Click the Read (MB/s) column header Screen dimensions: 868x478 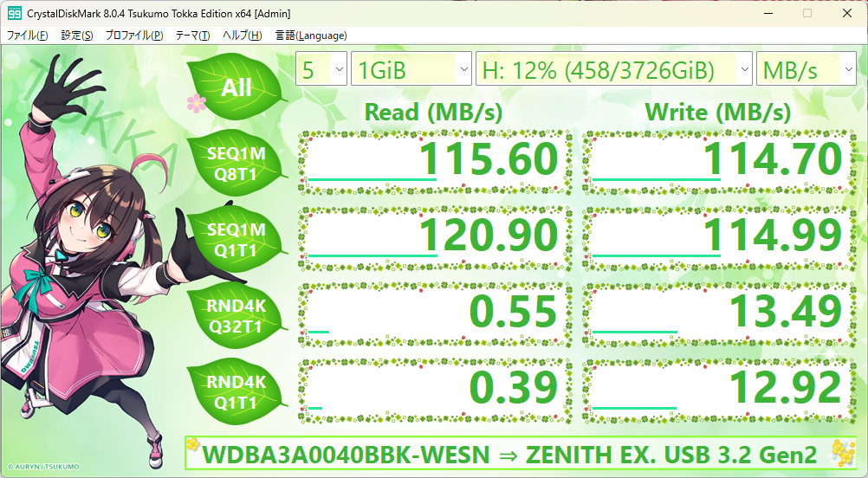(x=433, y=113)
